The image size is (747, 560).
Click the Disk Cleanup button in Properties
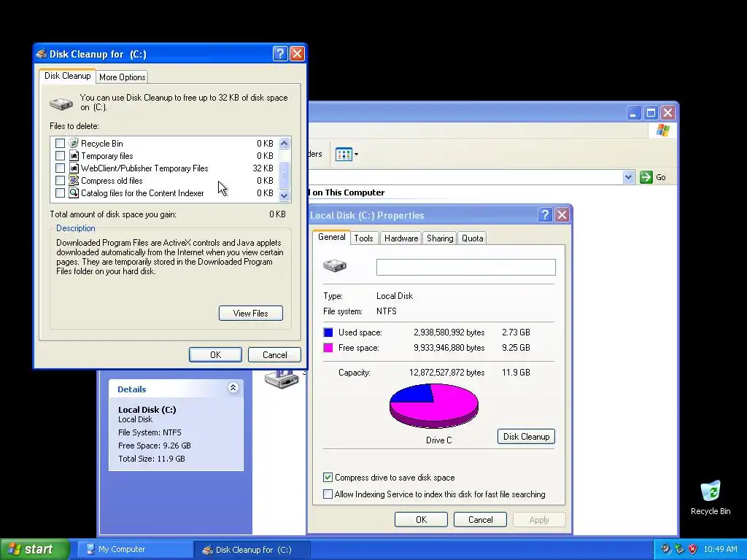coord(526,437)
